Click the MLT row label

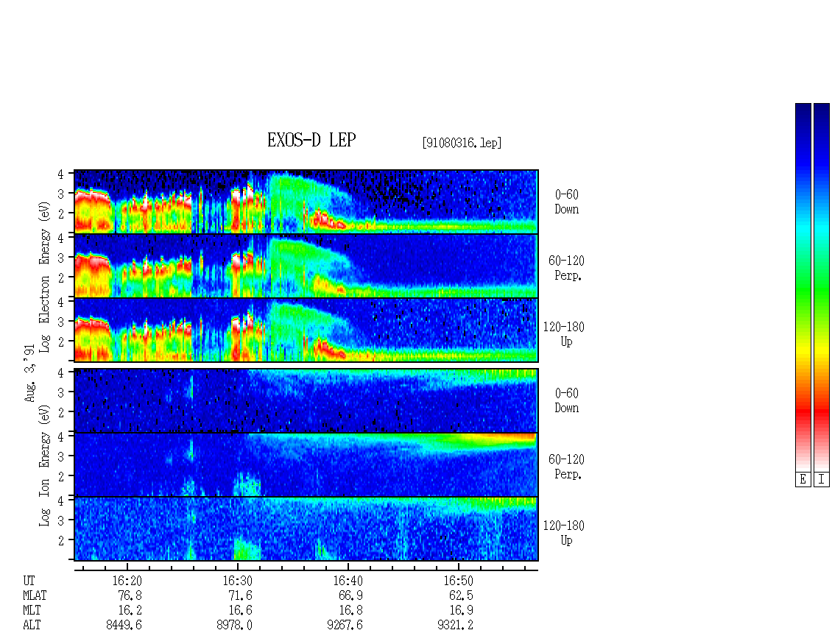coord(32,611)
